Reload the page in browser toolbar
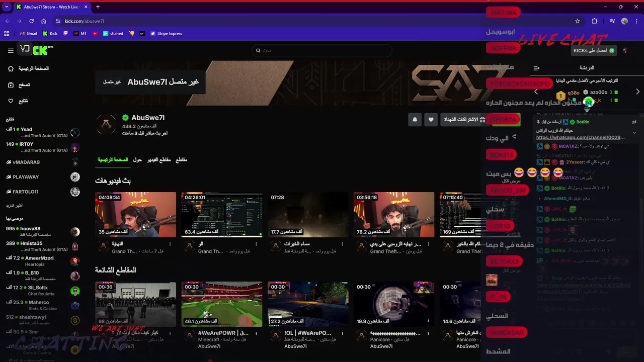The width and height of the screenshot is (644, 362). point(31,21)
